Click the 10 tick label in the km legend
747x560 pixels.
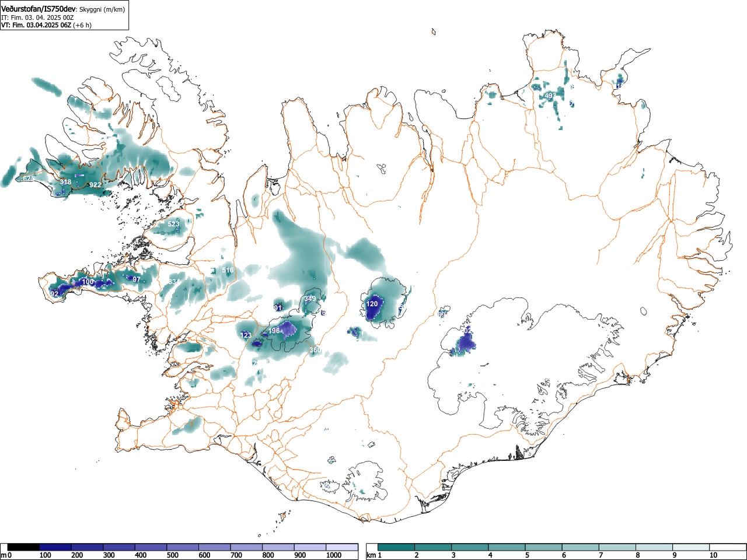713,555
